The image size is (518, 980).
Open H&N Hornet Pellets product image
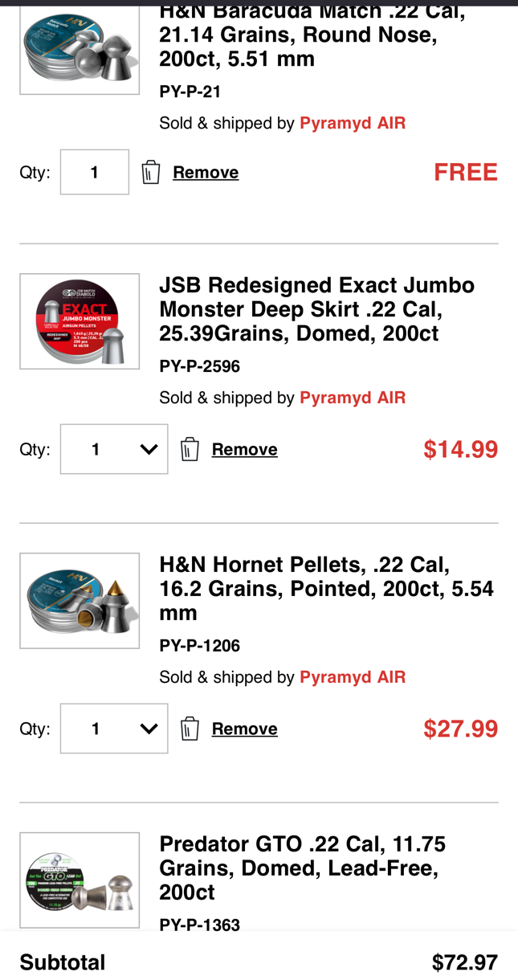pos(80,601)
